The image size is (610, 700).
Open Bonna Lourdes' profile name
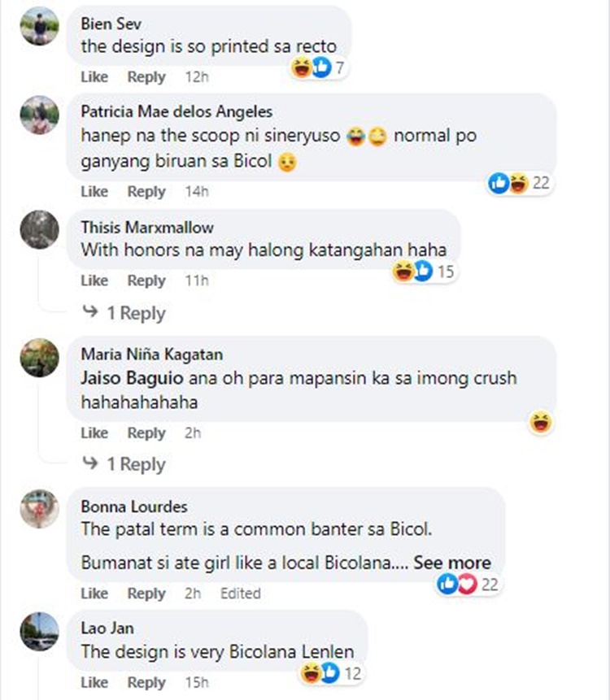coord(134,507)
